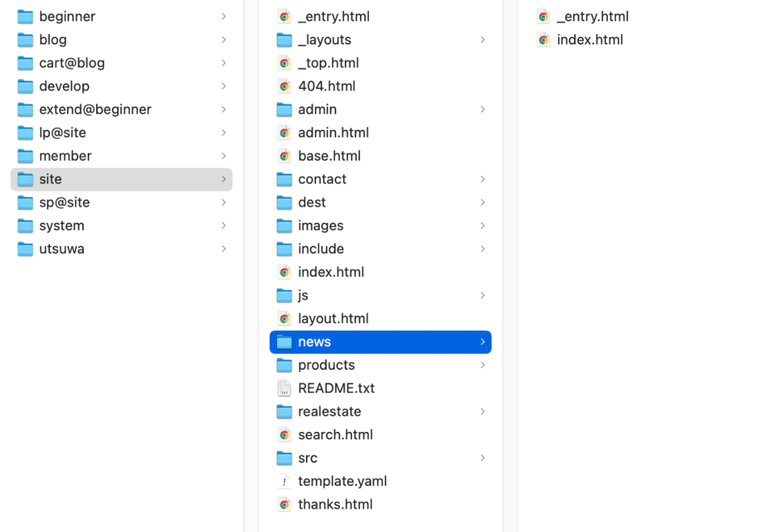Viewport: 759px width, 532px height.
Task: Select the layout.html file name
Action: [x=333, y=318]
